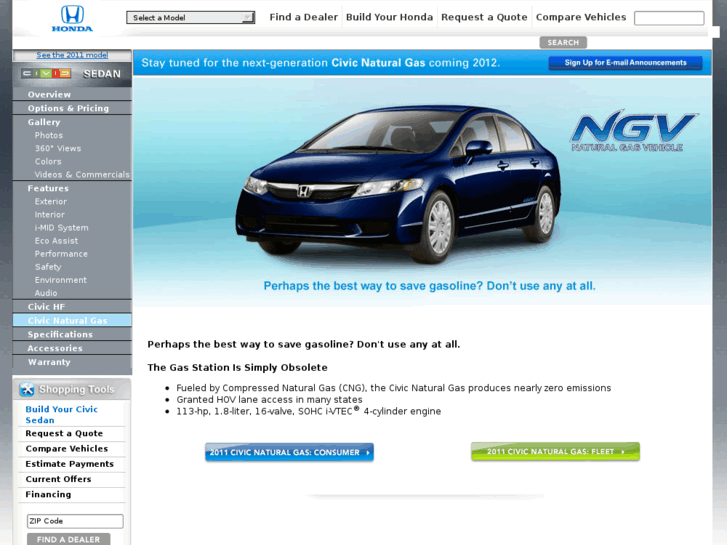Click 2011 Civic Natural Gas: Fleet button
Viewport: 727px width, 545px height.
point(555,451)
